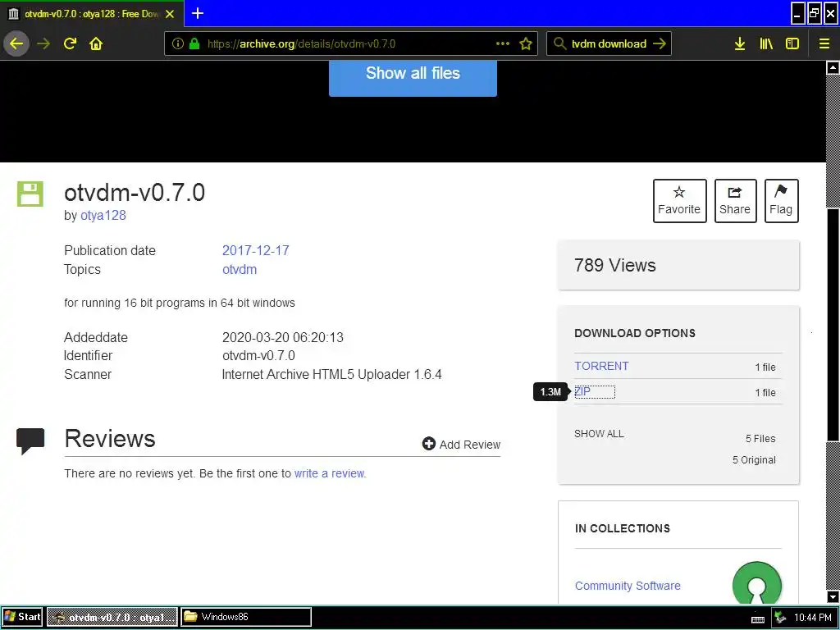
Task: Click the 5 Files count
Action: point(760,438)
